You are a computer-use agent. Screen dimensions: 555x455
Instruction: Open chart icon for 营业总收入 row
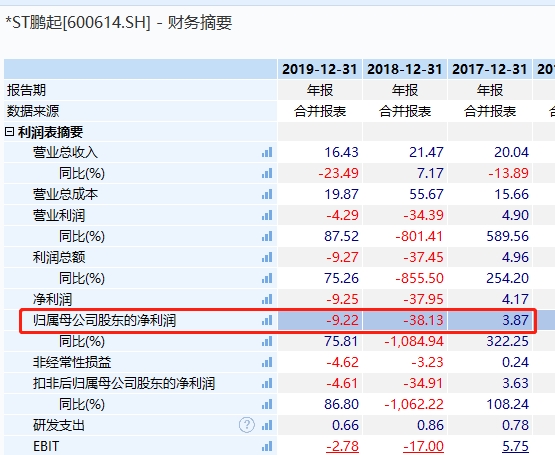[267, 153]
